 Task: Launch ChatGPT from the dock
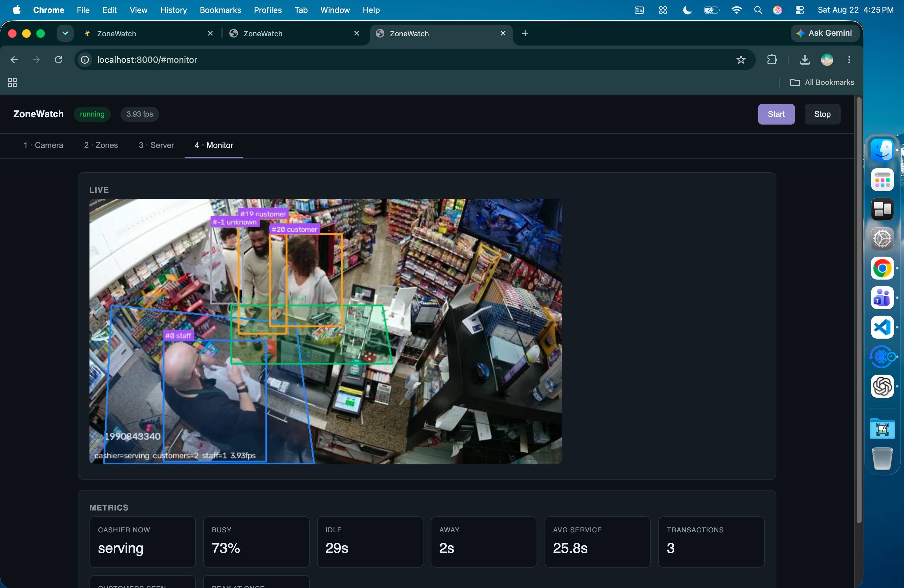pyautogui.click(x=882, y=386)
